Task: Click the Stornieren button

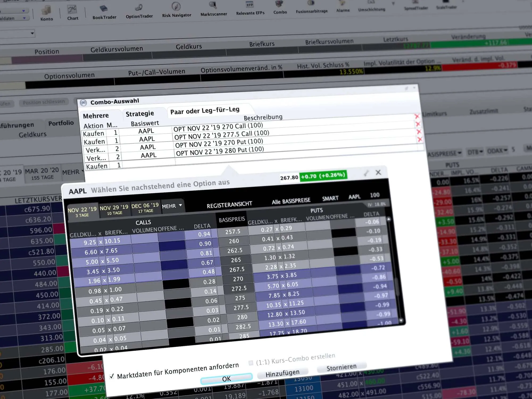Action: coord(342,368)
